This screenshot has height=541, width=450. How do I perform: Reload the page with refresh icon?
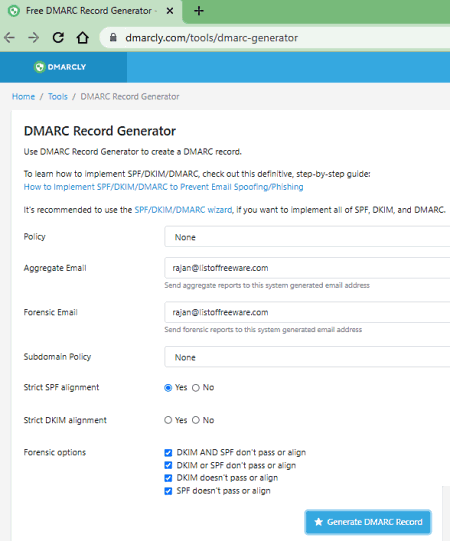58,38
